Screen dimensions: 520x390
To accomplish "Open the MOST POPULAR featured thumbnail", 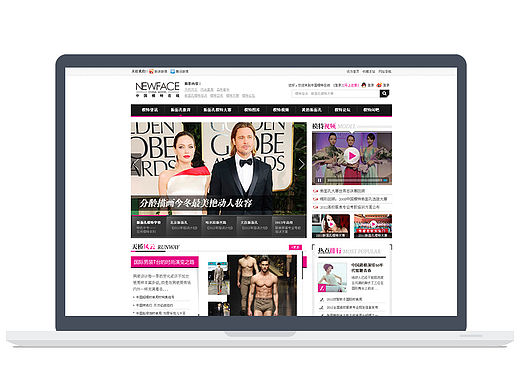I will click(332, 277).
